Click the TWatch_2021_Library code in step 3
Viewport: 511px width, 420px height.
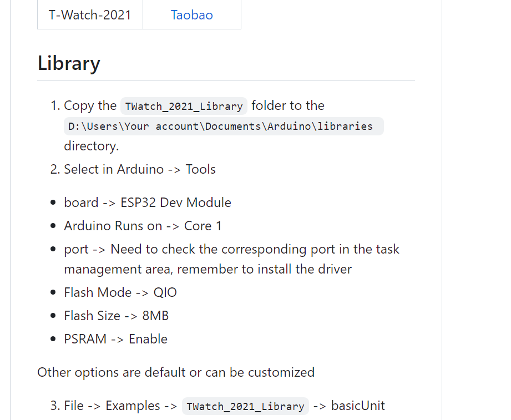[x=245, y=406]
